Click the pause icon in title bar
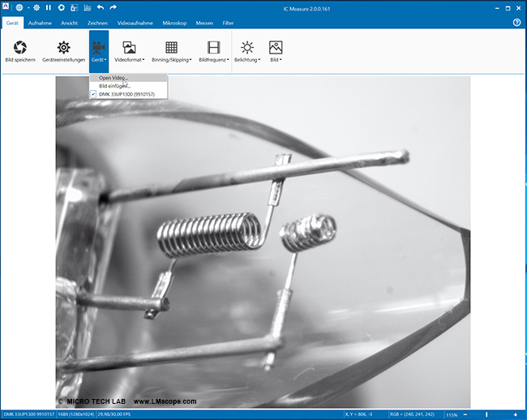The height and width of the screenshot is (420, 527). tap(48, 7)
